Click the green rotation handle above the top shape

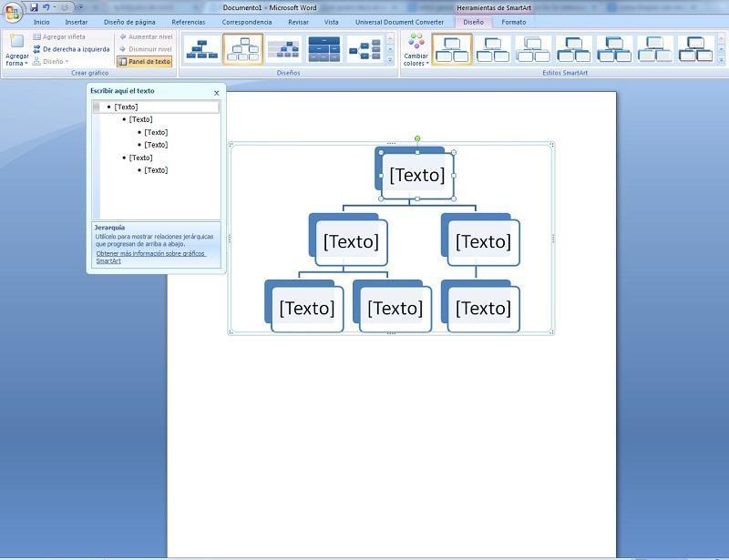417,138
